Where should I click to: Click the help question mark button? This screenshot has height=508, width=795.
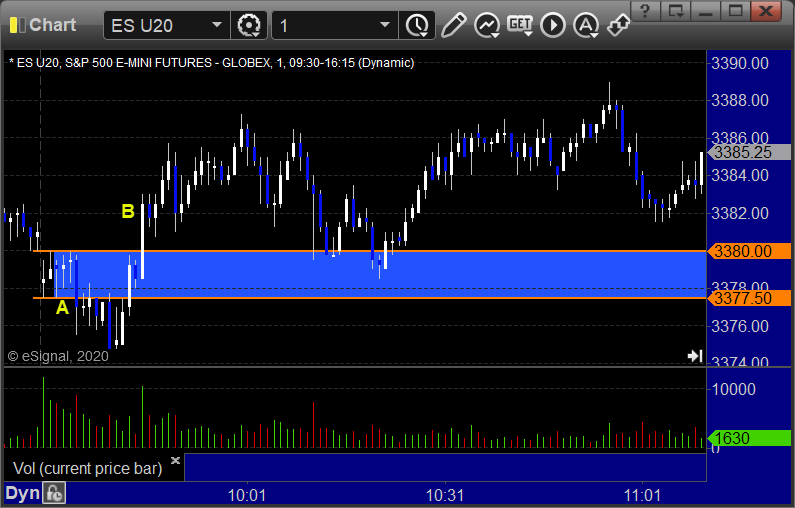645,11
